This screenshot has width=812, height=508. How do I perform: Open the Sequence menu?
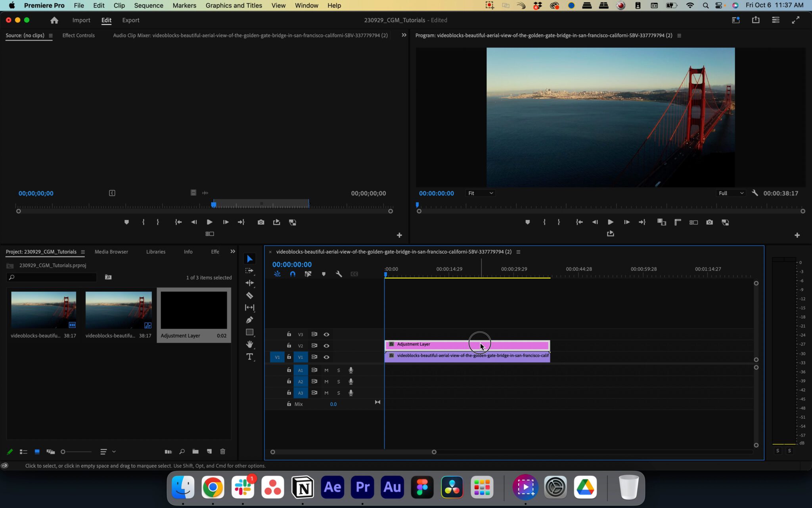tap(149, 6)
